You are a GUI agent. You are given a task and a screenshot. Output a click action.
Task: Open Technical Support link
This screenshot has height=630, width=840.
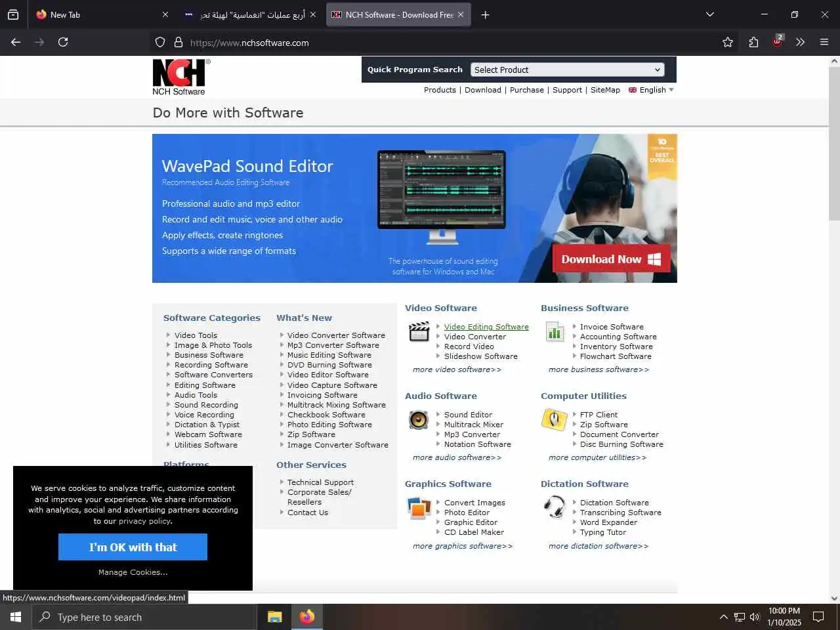320,482
